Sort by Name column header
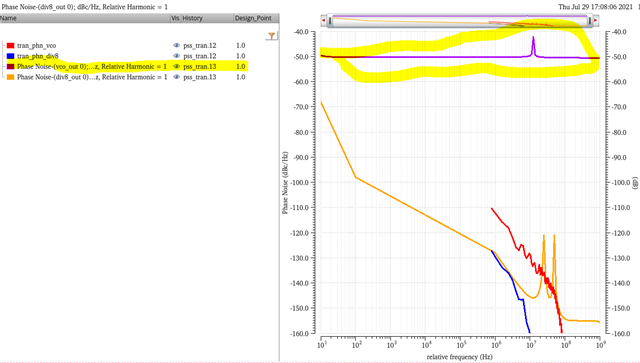The image size is (640, 363). 85,18
